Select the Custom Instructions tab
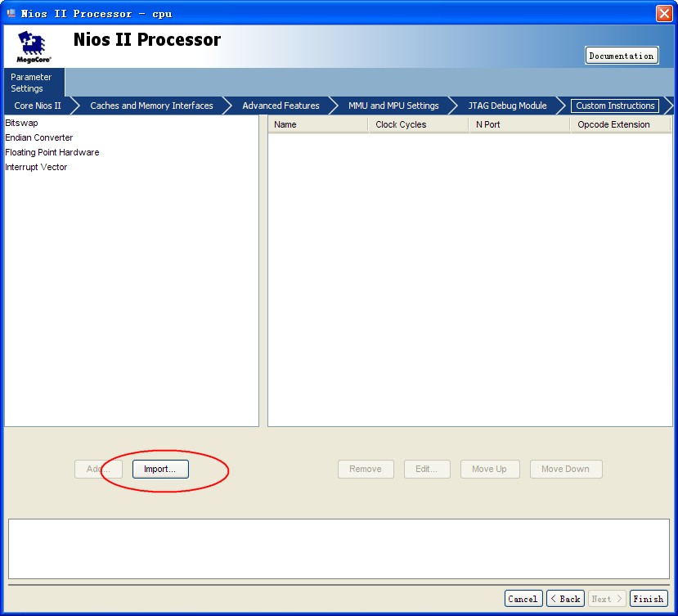 click(615, 106)
